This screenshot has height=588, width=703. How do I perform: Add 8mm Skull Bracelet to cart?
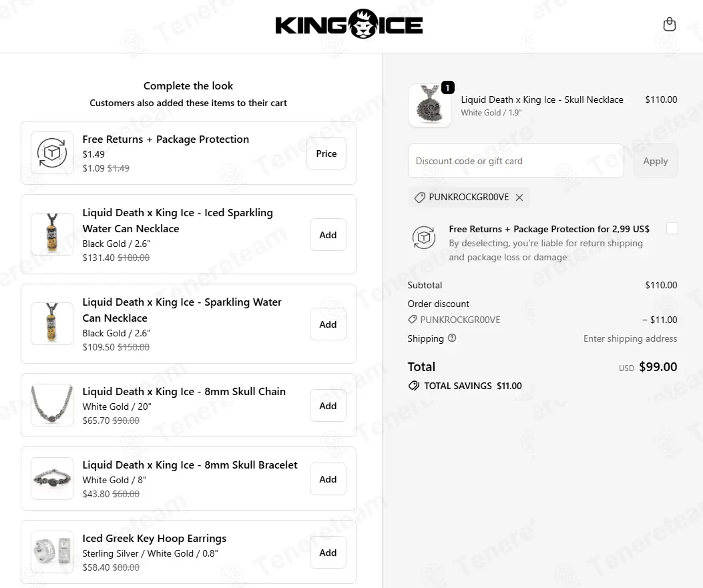click(x=328, y=479)
